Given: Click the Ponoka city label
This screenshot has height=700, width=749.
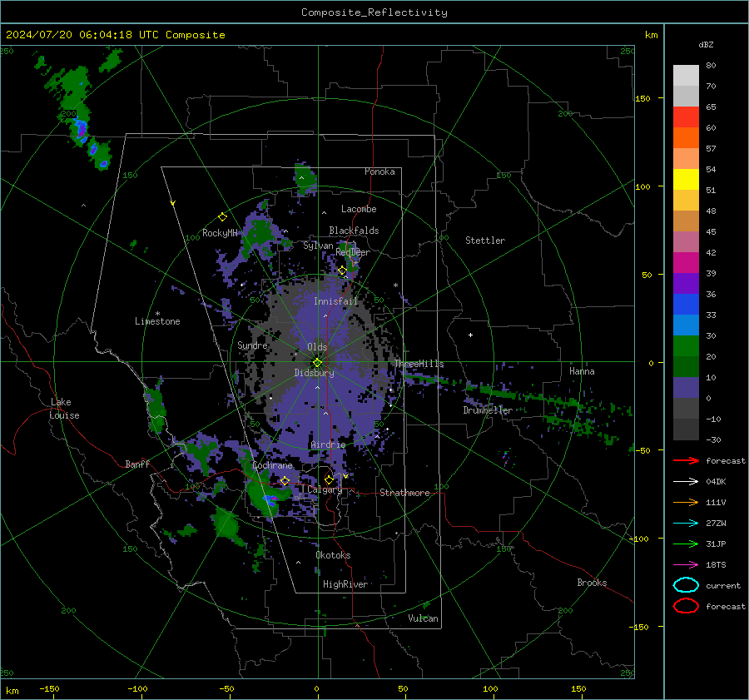Looking at the screenshot, I should tap(379, 171).
